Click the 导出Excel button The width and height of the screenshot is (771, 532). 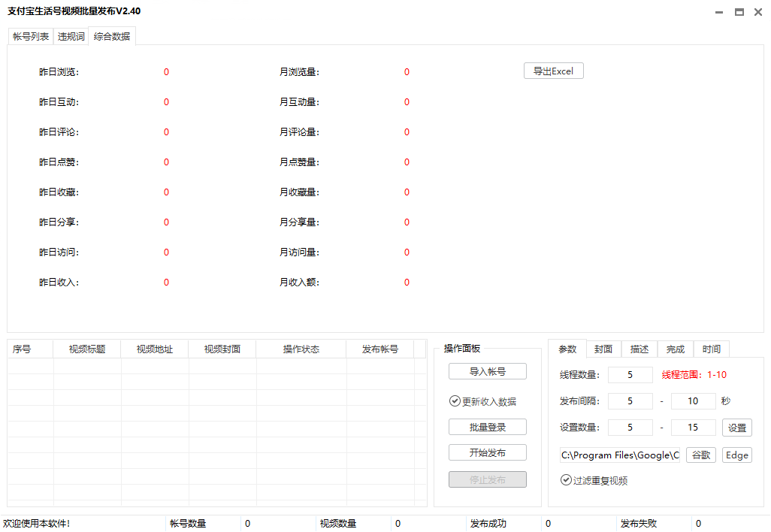[x=554, y=71]
